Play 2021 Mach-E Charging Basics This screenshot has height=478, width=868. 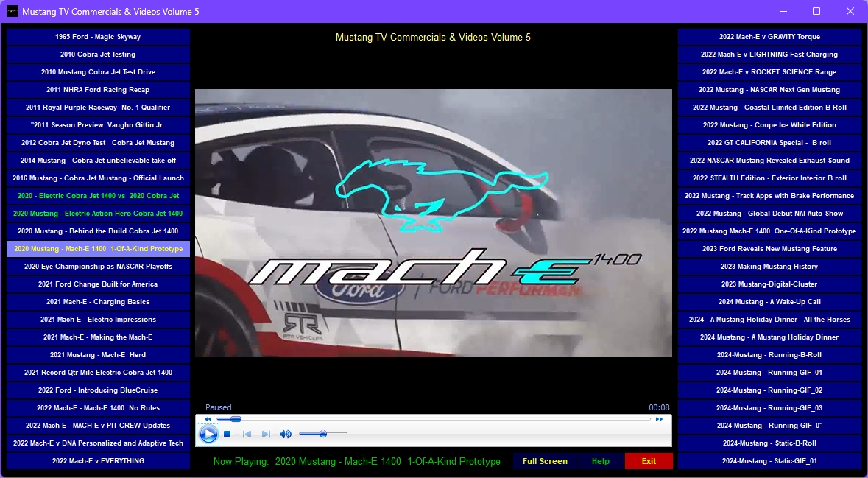98,302
